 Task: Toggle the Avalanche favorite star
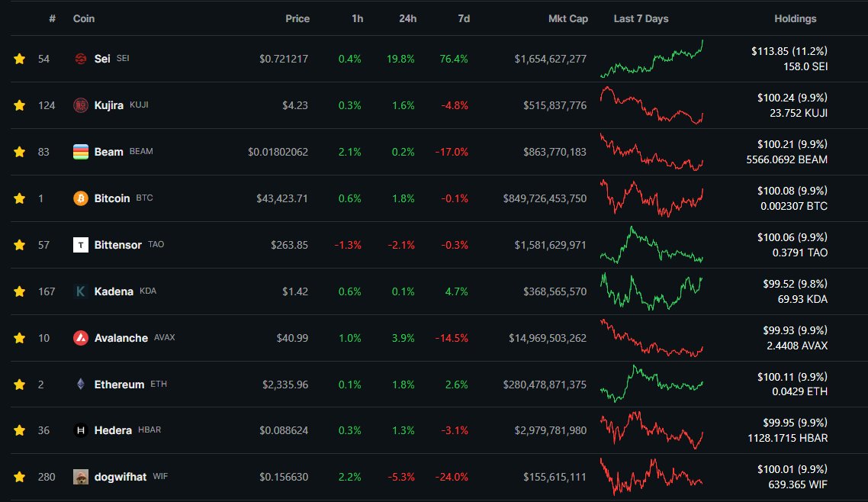click(x=19, y=338)
